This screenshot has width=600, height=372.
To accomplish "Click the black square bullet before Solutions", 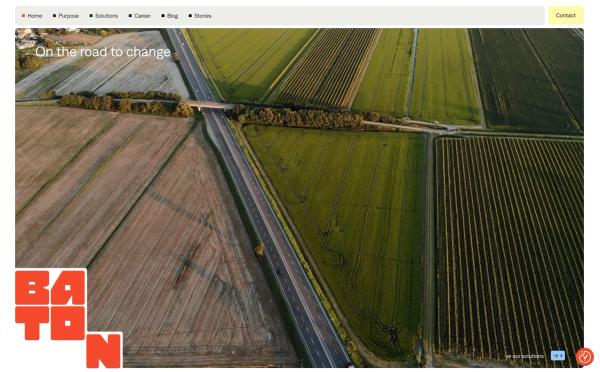I will (91, 16).
